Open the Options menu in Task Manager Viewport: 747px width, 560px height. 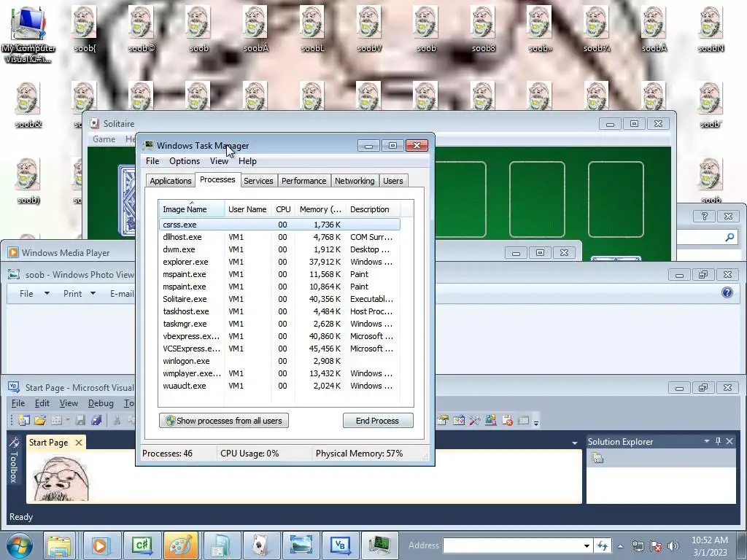(185, 161)
